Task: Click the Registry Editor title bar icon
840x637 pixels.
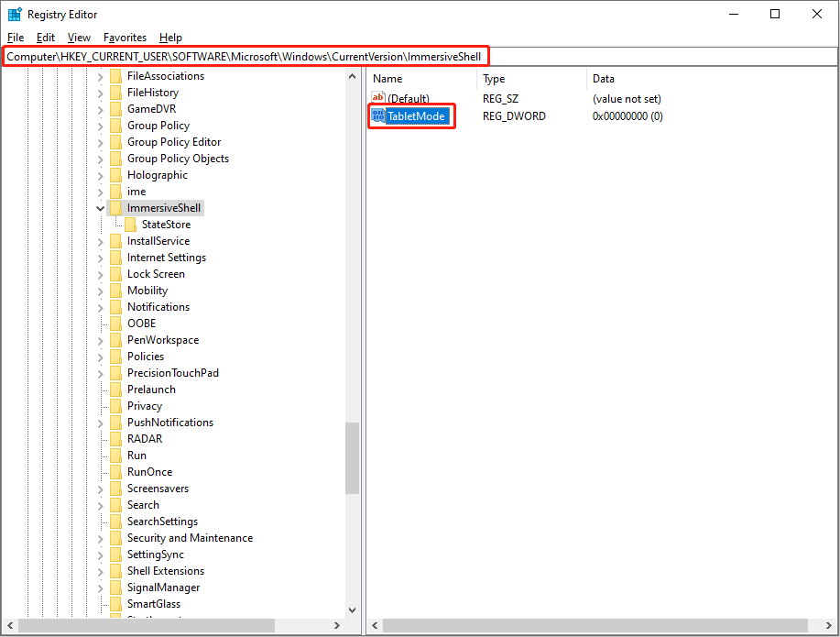Action: pos(13,14)
